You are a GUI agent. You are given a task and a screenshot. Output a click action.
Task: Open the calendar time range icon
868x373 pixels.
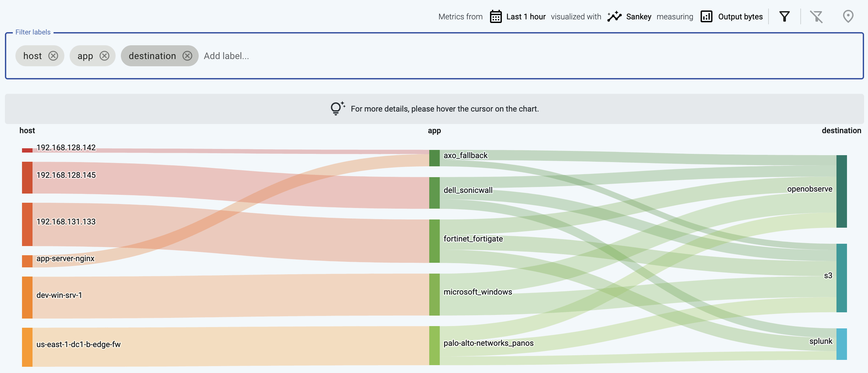495,16
